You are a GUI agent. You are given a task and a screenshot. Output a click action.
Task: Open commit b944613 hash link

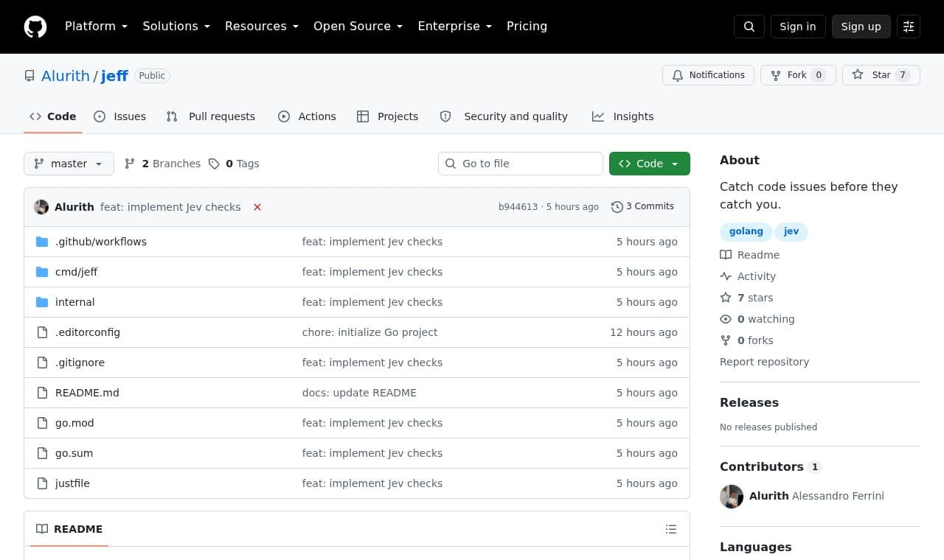point(518,207)
